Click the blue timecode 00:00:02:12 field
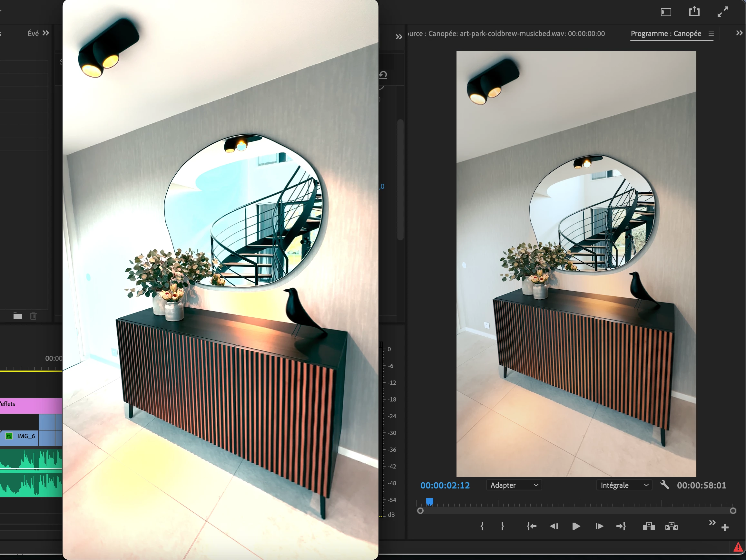The height and width of the screenshot is (560, 746). tap(445, 485)
